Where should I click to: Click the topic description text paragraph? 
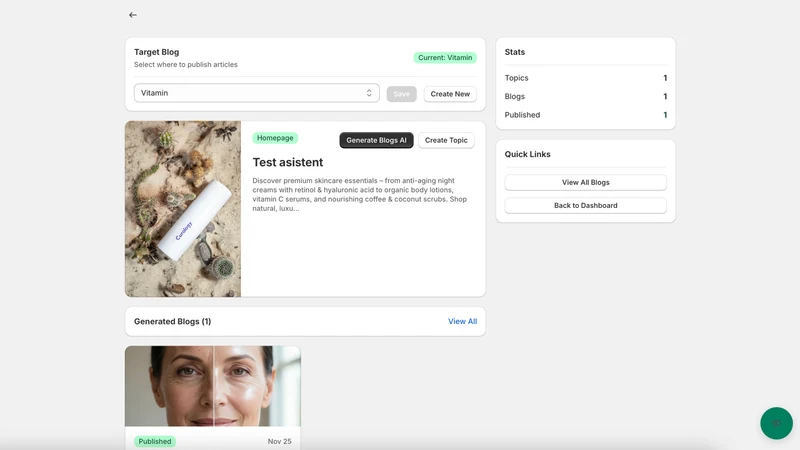pos(360,194)
